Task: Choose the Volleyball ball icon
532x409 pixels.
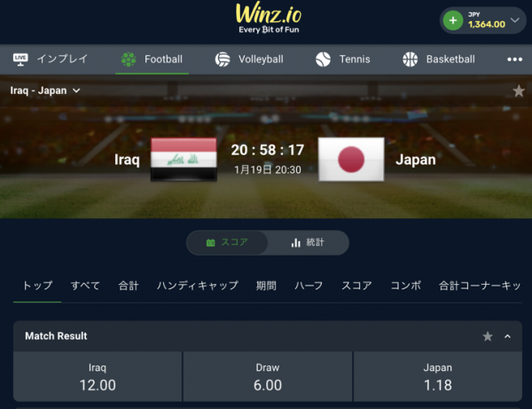Action: [x=223, y=59]
